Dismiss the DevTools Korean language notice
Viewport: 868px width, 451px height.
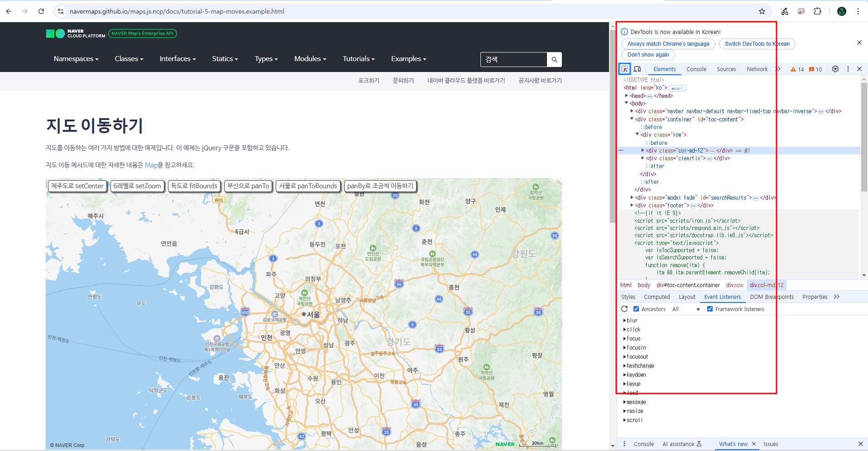tap(859, 43)
